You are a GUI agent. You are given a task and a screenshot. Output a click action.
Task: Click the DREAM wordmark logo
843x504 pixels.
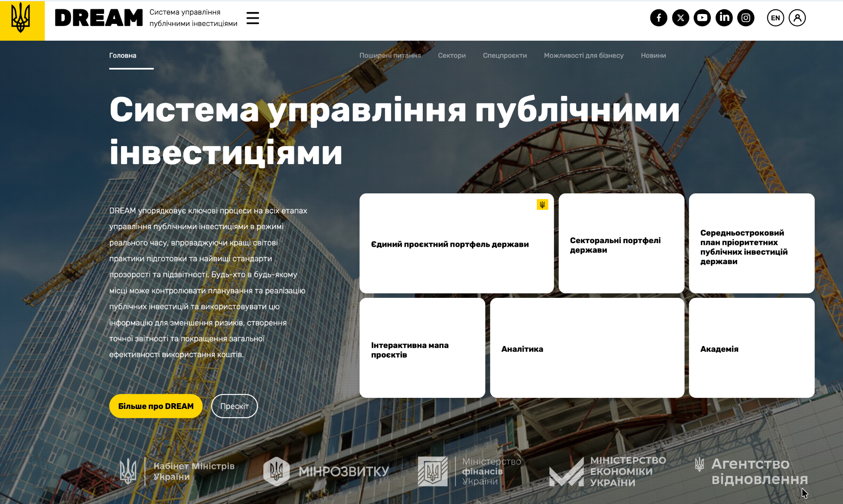tap(99, 18)
